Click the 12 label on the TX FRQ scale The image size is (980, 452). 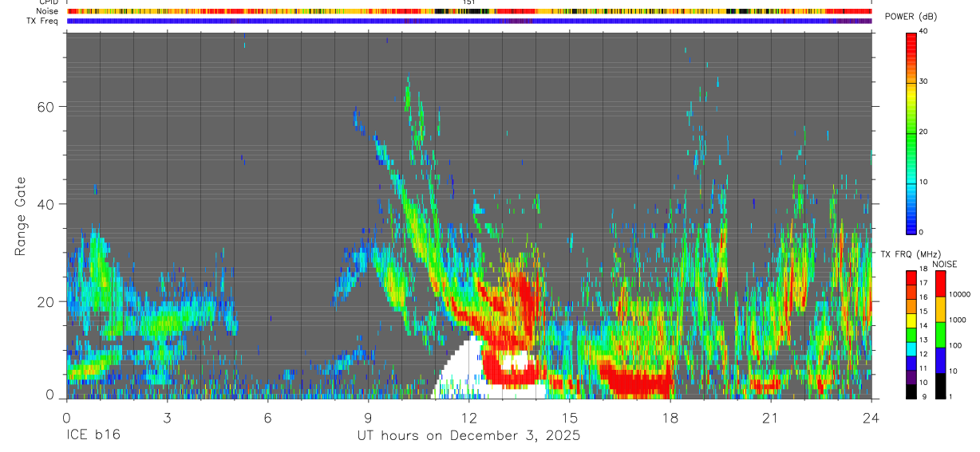[923, 354]
